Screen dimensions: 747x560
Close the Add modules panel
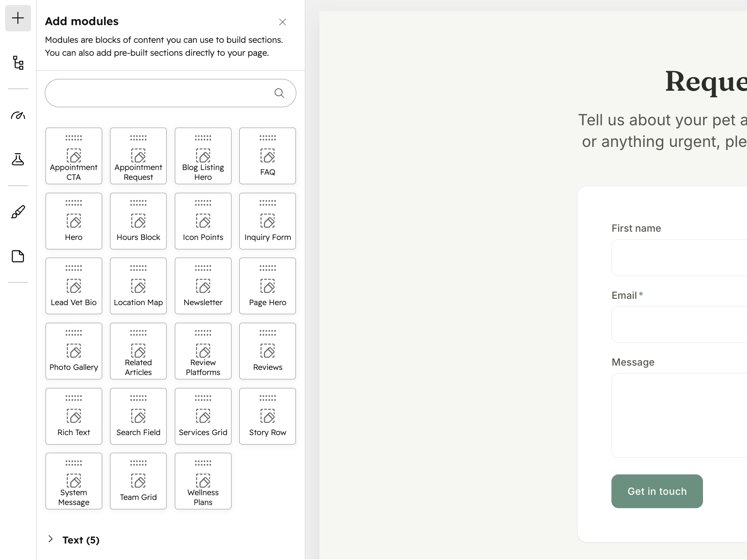[283, 22]
